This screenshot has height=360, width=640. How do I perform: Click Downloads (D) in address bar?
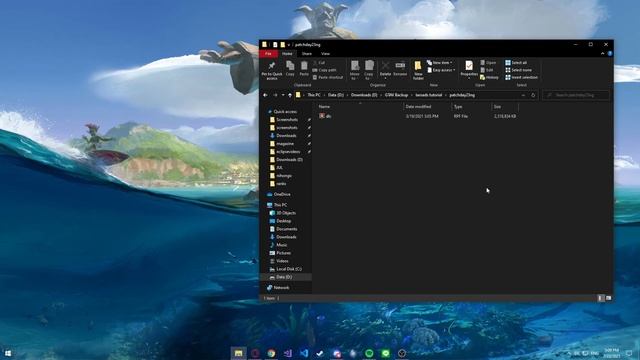coord(364,95)
